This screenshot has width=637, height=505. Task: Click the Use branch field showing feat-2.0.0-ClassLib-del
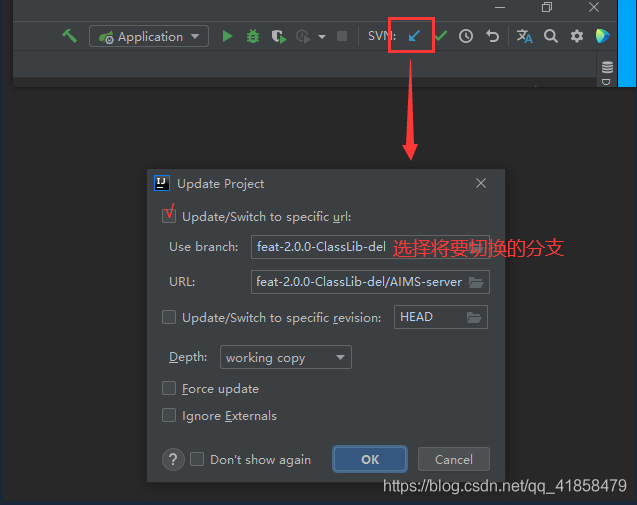tap(370, 247)
